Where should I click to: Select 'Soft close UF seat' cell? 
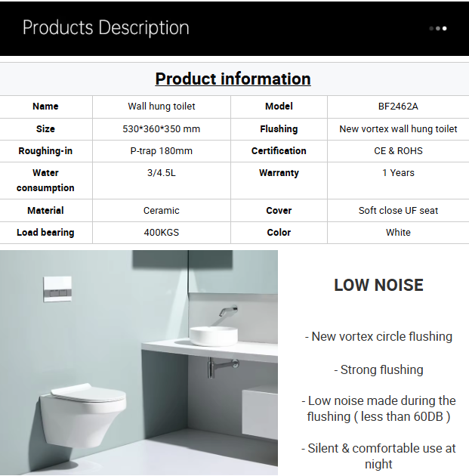398,210
